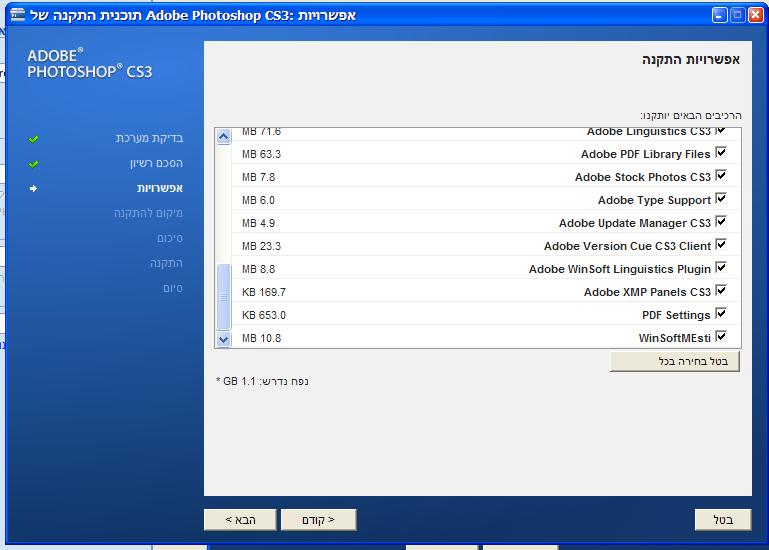Click the MB 63.3 size value
The image size is (769, 550).
tap(261, 155)
